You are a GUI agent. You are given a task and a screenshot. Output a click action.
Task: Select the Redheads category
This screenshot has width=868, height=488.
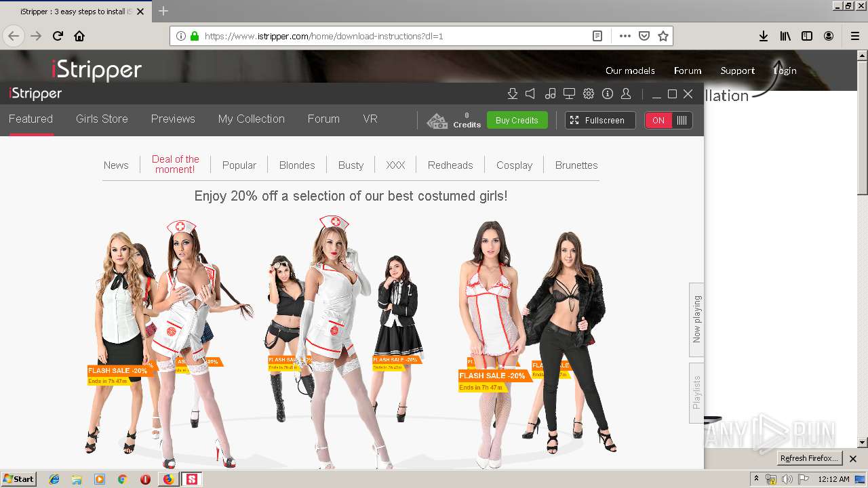(450, 165)
